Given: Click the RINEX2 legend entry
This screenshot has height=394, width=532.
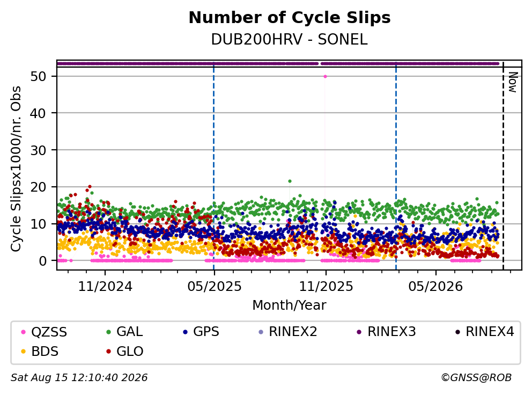Looking at the screenshot, I should (x=288, y=332).
